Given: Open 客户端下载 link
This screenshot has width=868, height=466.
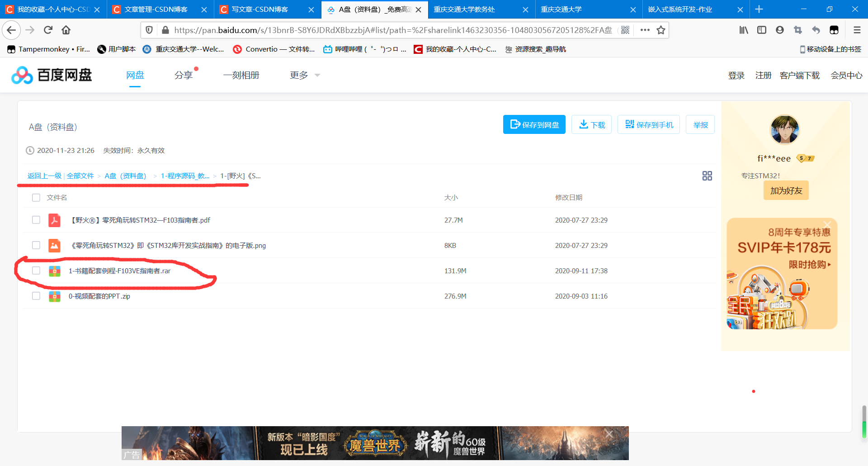Looking at the screenshot, I should pos(800,76).
